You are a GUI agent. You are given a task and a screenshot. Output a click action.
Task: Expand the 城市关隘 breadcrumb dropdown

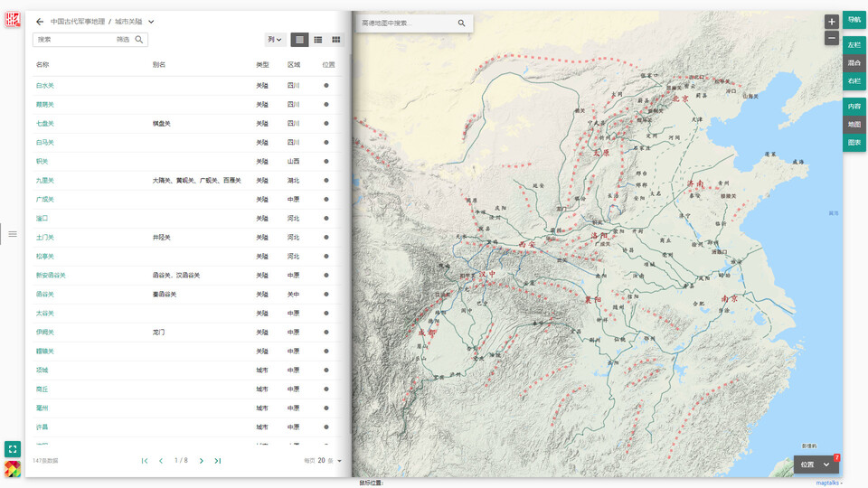click(x=151, y=21)
